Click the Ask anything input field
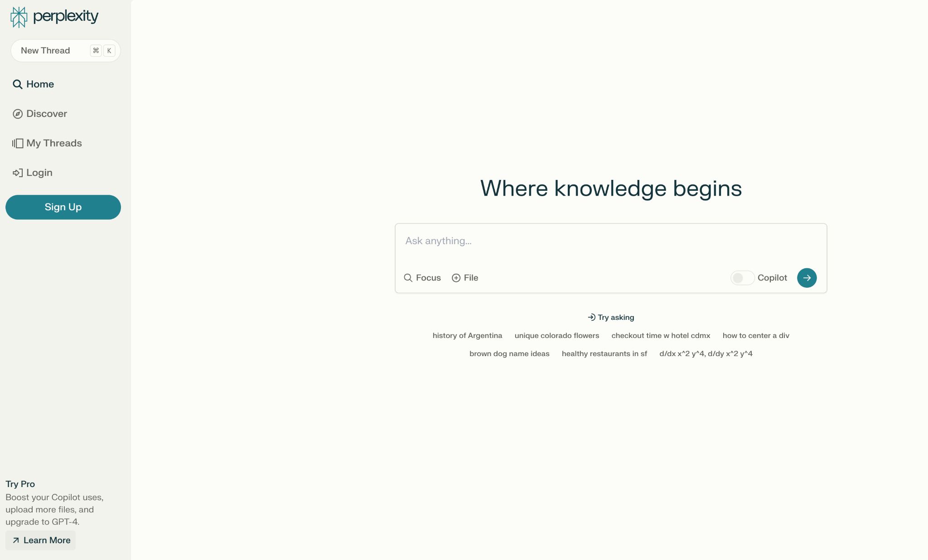Viewport: 928px width, 560px height. pos(610,241)
